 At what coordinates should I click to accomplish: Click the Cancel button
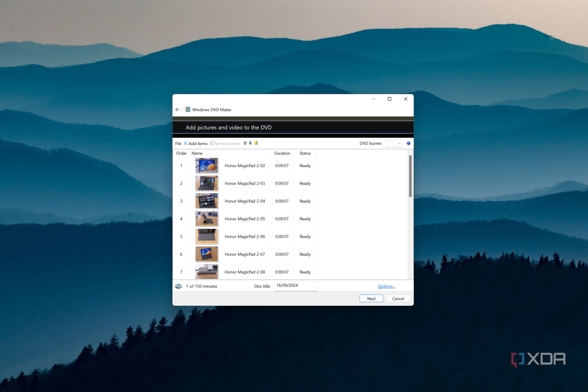click(398, 298)
